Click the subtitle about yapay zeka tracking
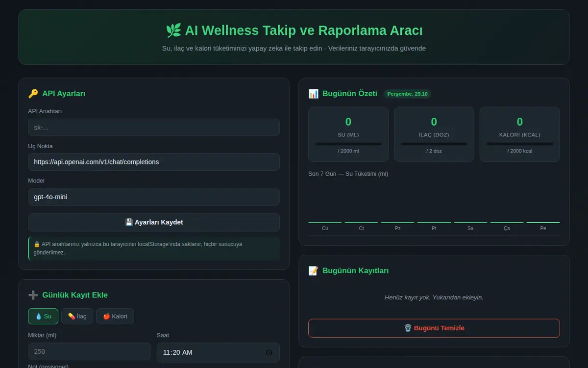The height and width of the screenshot is (368, 588). click(x=294, y=48)
